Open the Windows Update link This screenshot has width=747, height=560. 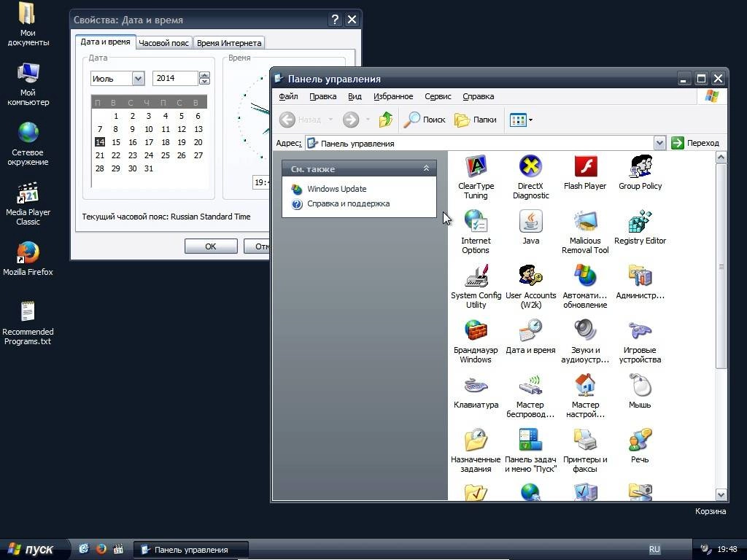pyautogui.click(x=336, y=189)
